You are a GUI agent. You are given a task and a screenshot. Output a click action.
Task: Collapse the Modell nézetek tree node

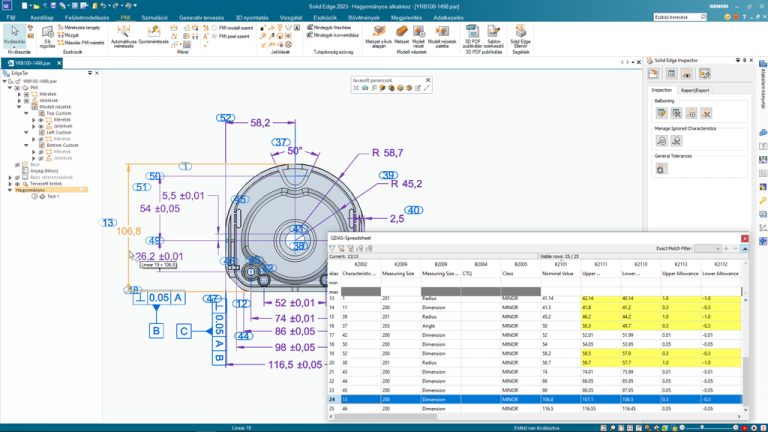[x=18, y=107]
